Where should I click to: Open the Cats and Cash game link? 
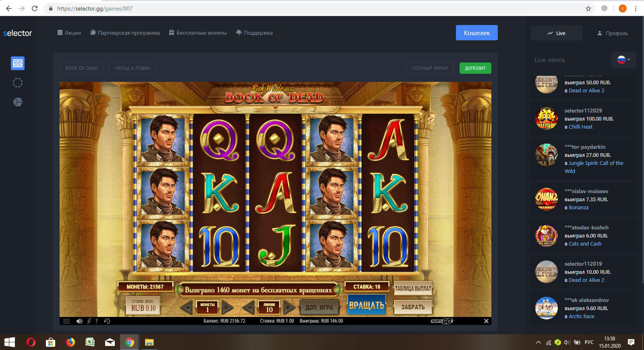point(585,244)
